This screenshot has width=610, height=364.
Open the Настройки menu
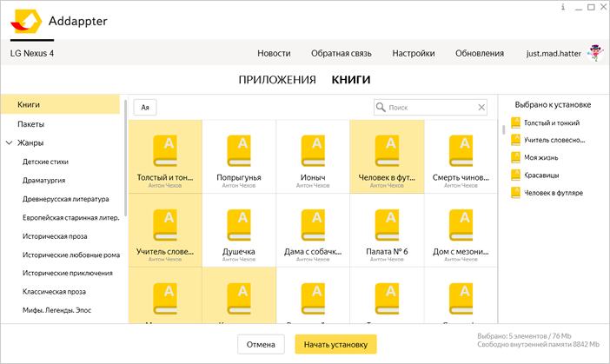(413, 53)
